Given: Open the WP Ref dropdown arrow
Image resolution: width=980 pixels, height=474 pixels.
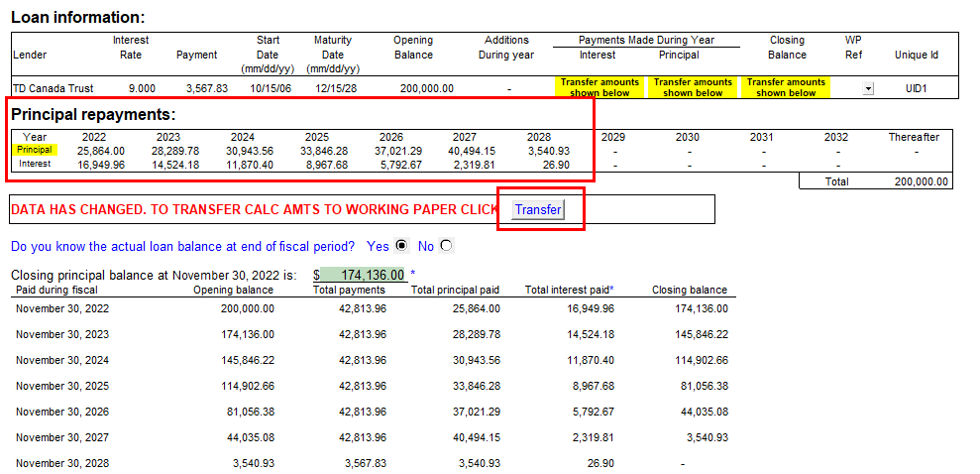Looking at the screenshot, I should pyautogui.click(x=867, y=89).
